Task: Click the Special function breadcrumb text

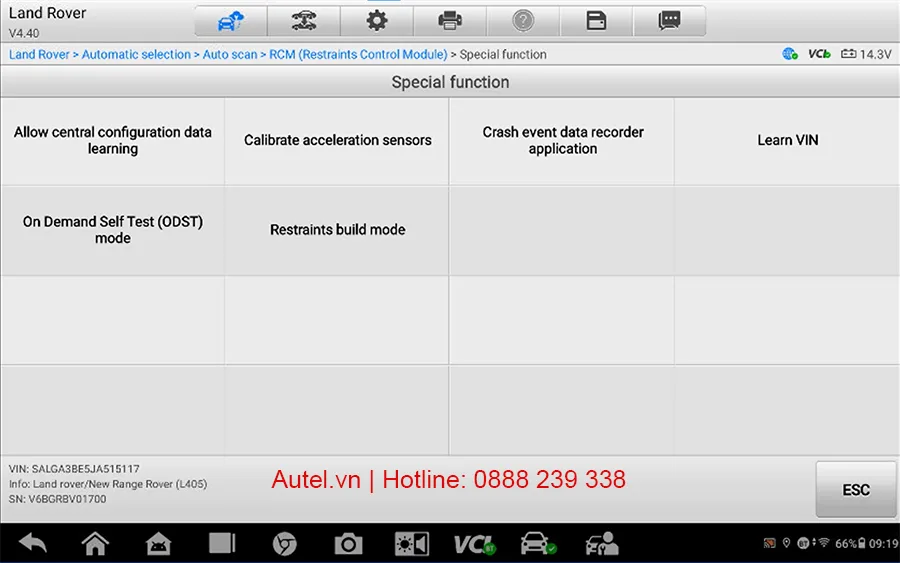Action: 503,55
